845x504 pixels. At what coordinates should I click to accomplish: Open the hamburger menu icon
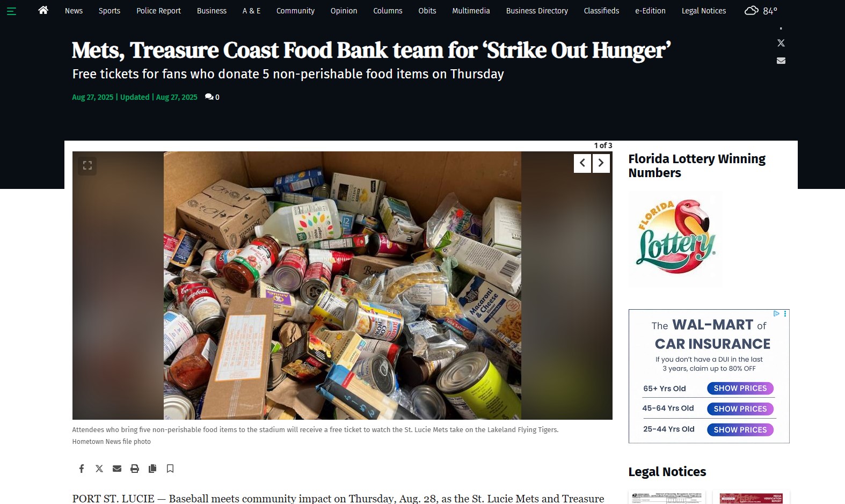pyautogui.click(x=11, y=11)
